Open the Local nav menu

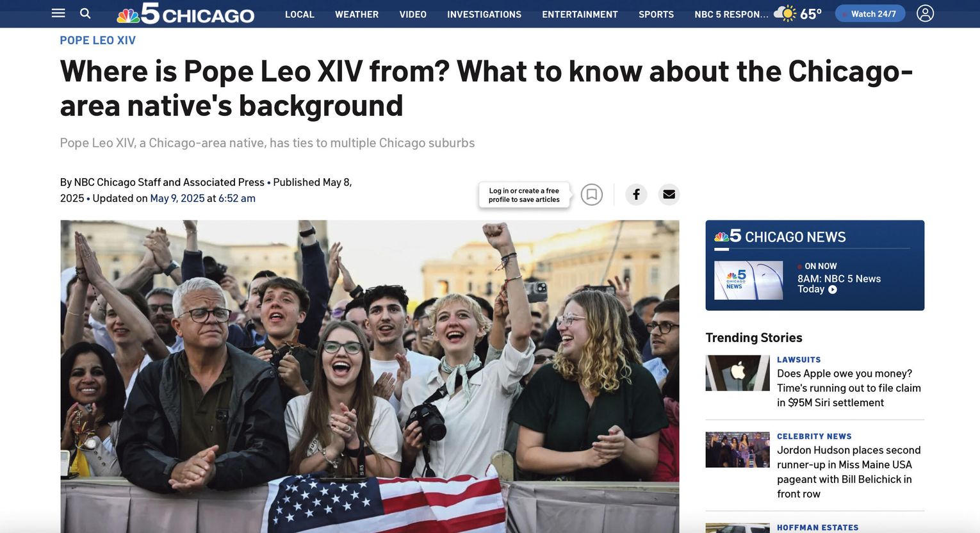point(300,14)
